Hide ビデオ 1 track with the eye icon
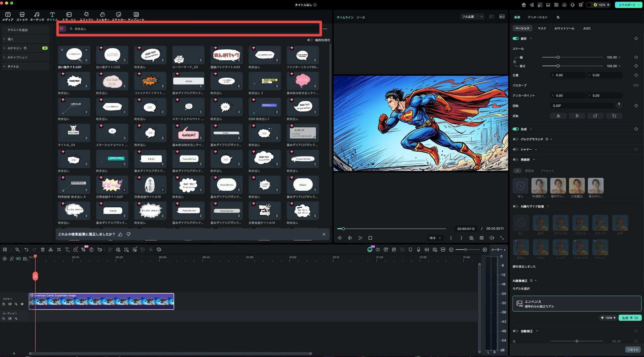 pyautogui.click(x=22, y=304)
